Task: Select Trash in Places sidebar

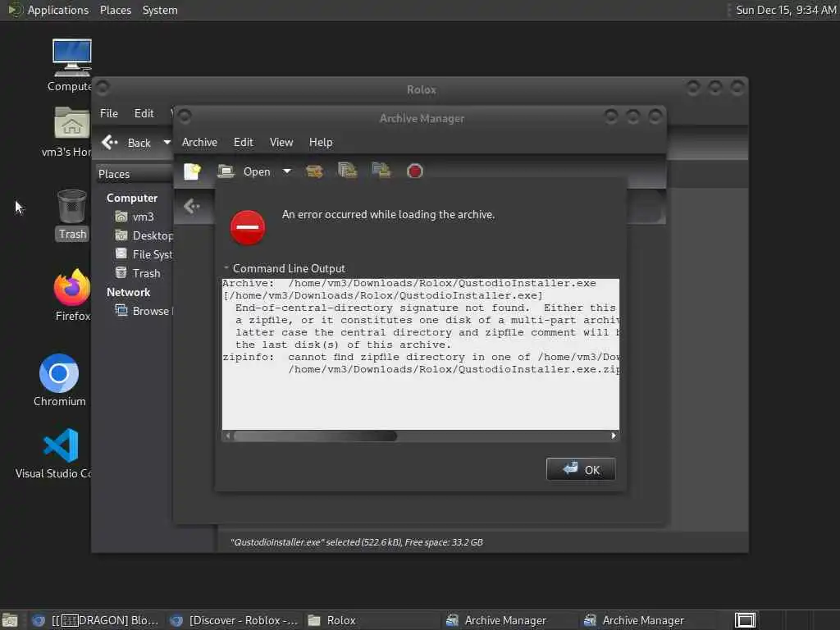Action: [138, 273]
